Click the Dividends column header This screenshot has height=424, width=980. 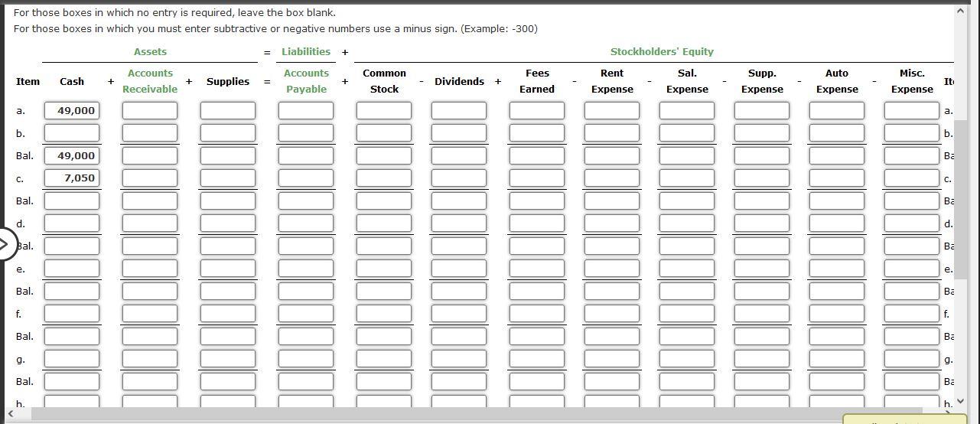click(x=459, y=81)
